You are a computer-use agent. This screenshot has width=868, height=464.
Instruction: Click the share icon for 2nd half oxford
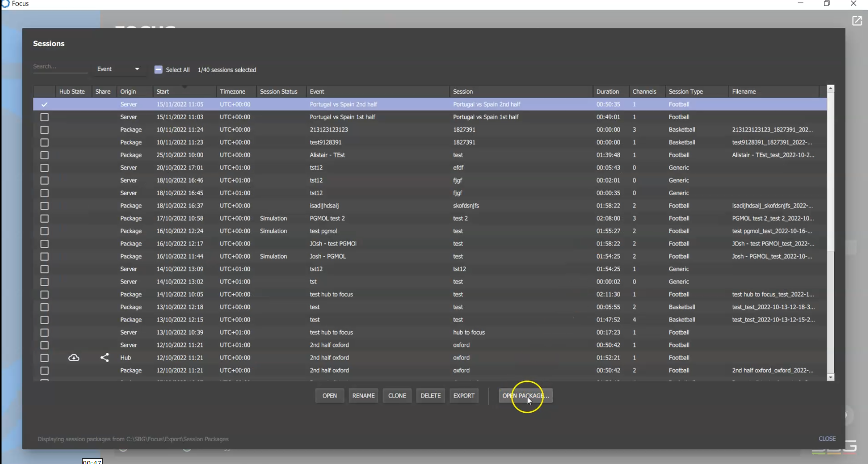click(x=104, y=358)
